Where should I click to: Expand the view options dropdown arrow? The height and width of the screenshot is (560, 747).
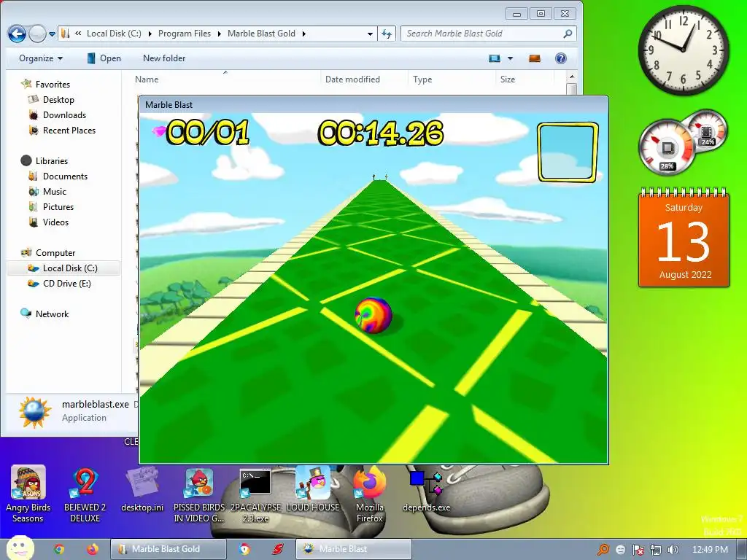click(x=510, y=58)
